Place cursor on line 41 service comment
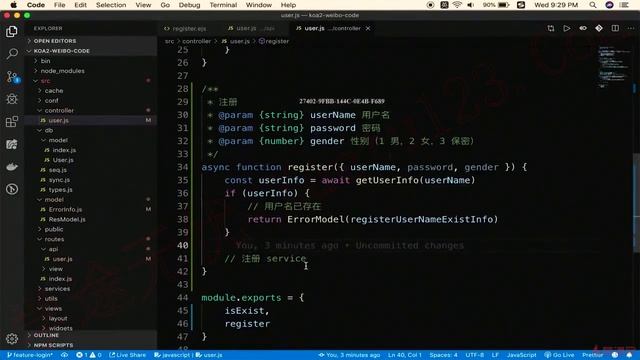The image size is (640, 360). click(265, 258)
